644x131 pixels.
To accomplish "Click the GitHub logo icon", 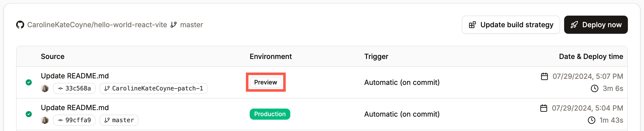I will pyautogui.click(x=20, y=25).
